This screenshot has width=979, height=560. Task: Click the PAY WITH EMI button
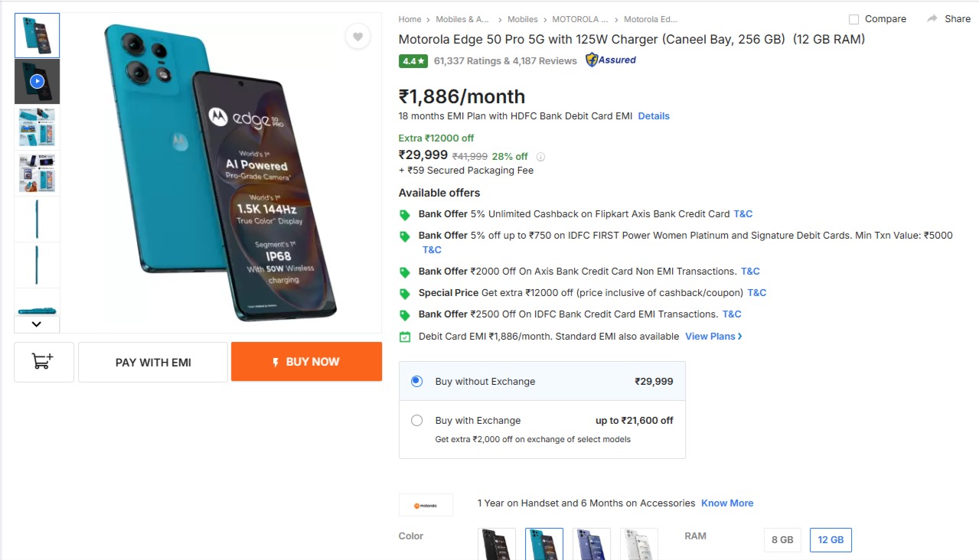pos(153,362)
